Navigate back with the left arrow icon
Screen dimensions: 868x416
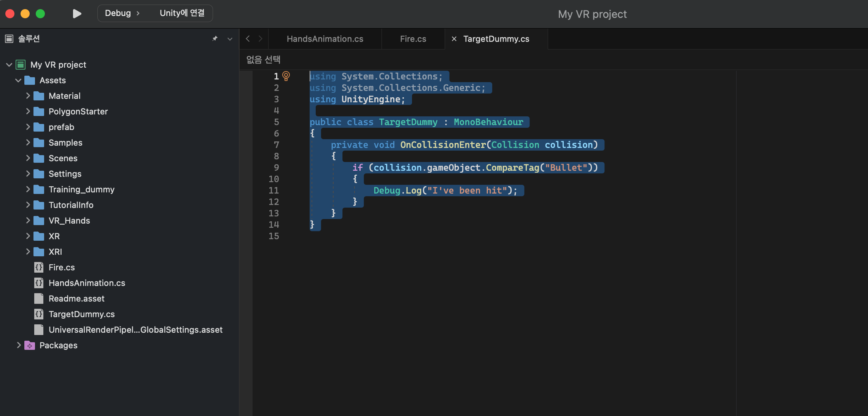248,39
